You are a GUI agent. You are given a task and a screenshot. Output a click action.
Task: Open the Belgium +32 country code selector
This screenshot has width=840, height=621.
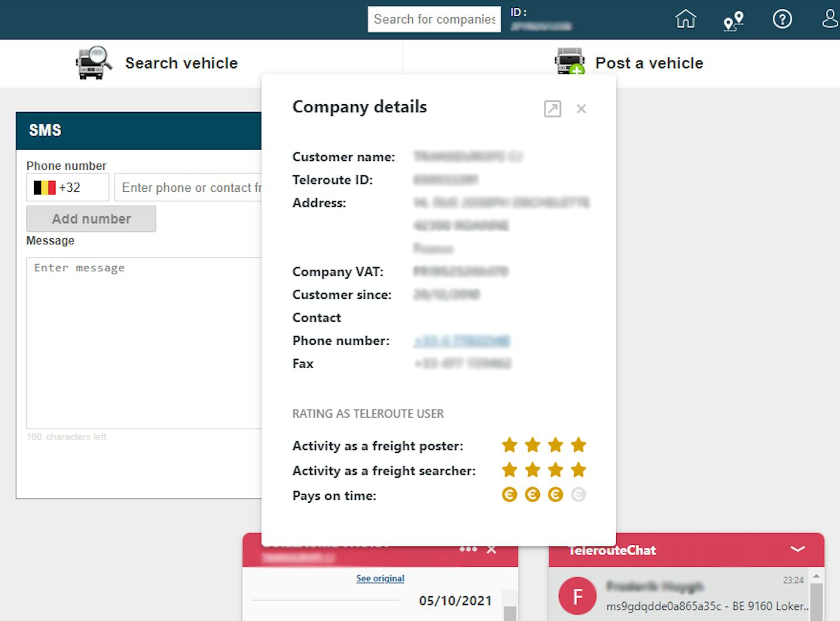67,187
